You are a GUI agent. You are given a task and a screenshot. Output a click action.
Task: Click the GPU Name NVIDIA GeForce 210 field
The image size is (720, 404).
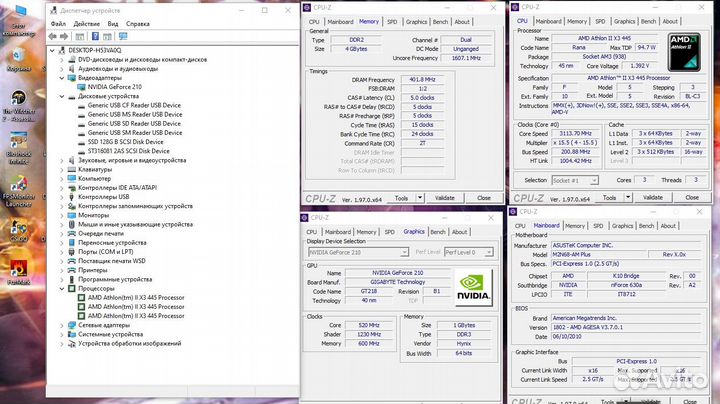point(398,273)
